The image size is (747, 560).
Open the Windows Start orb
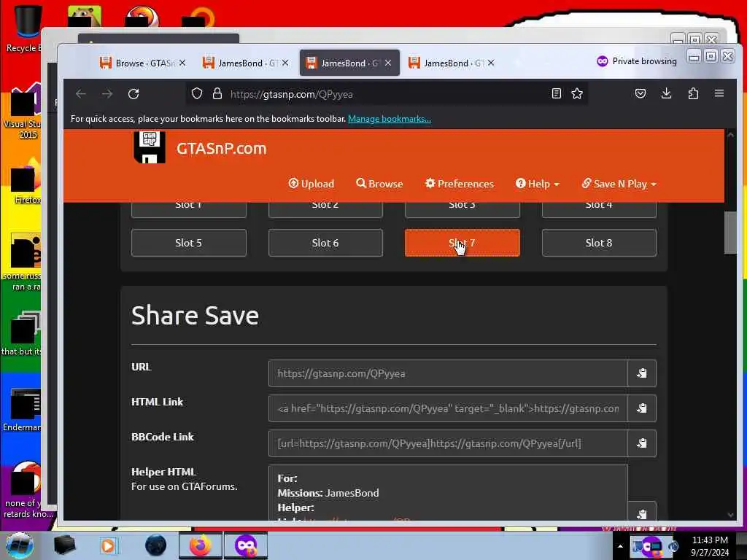19,545
